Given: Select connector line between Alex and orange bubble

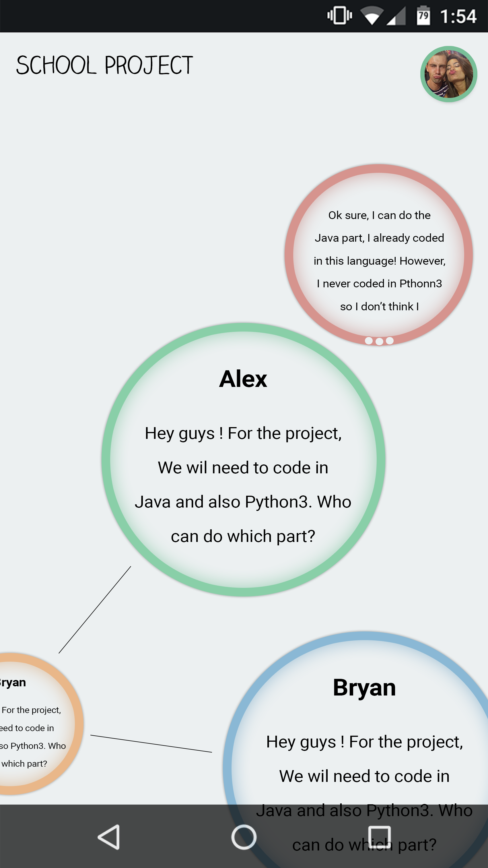Looking at the screenshot, I should pos(95,610).
